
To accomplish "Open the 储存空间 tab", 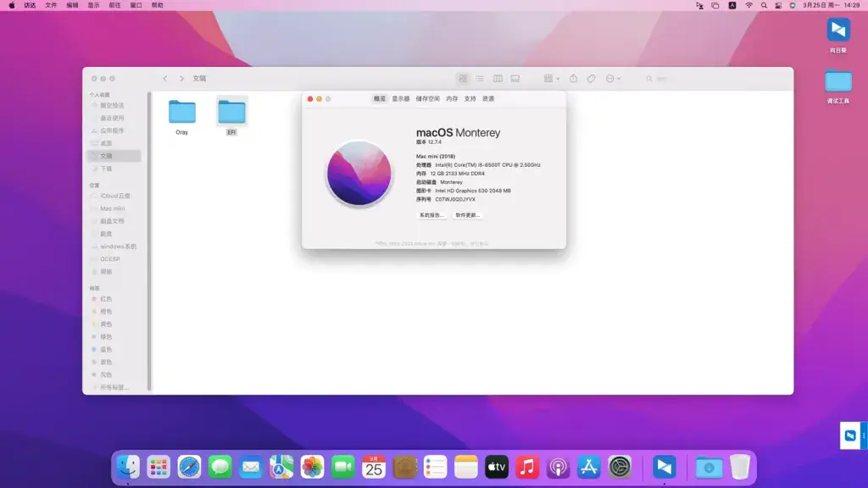I will click(x=428, y=98).
